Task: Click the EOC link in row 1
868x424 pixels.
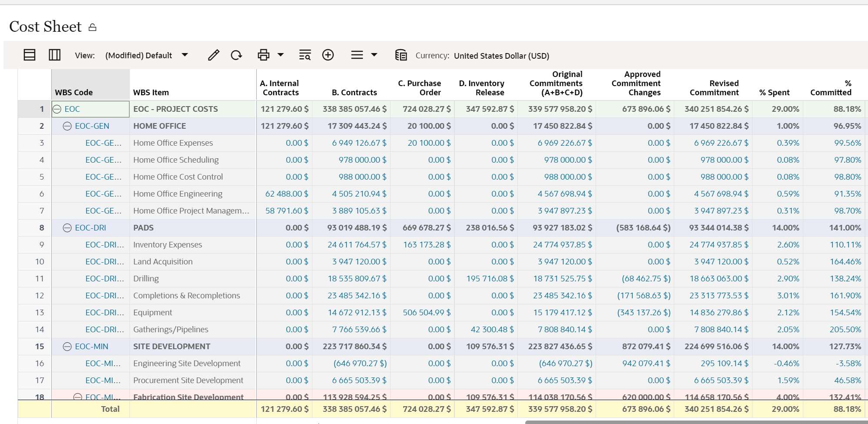Action: coord(72,109)
